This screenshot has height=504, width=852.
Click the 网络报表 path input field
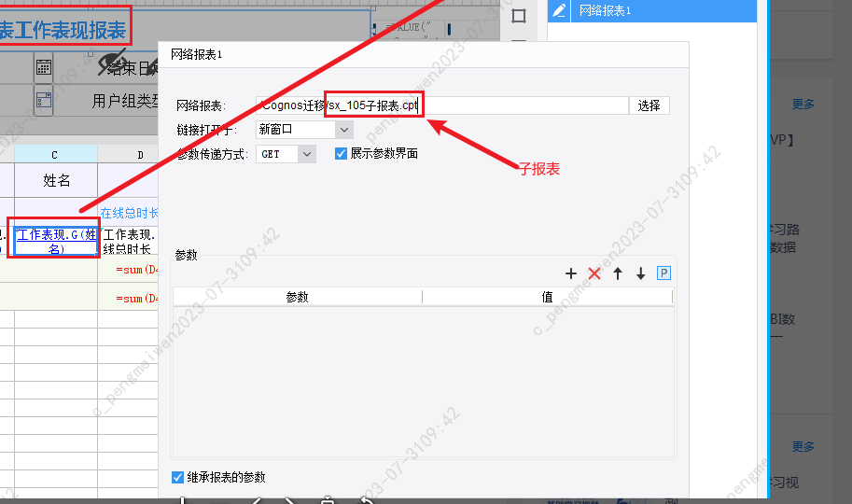(x=441, y=105)
